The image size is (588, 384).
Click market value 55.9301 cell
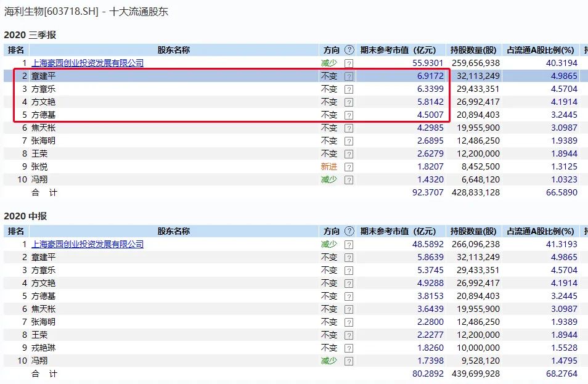click(x=428, y=63)
